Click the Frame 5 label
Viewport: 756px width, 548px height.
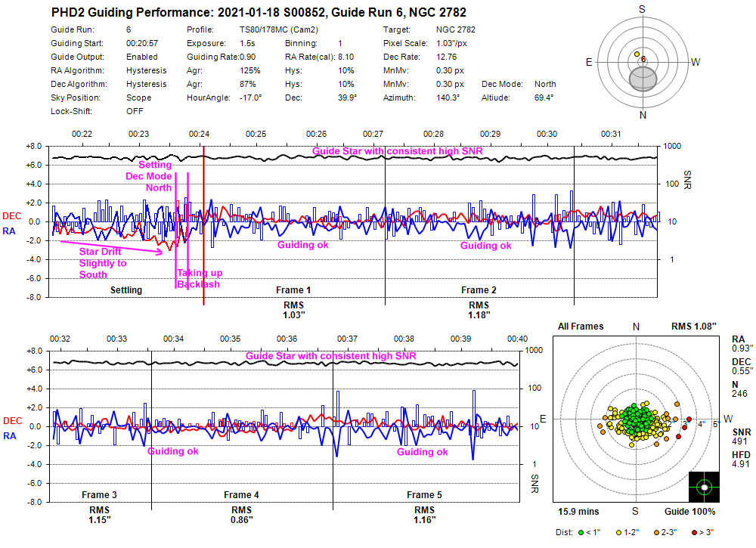(424, 495)
